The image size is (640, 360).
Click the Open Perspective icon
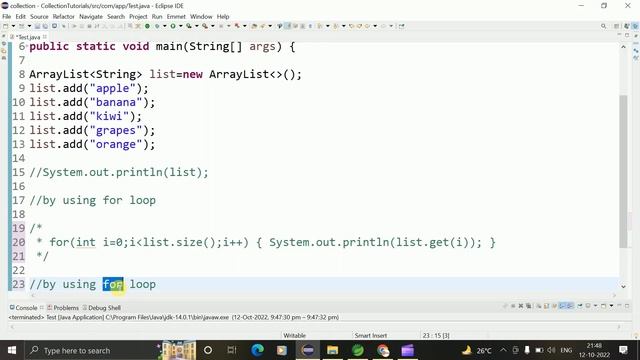pyautogui.click(x=617, y=26)
